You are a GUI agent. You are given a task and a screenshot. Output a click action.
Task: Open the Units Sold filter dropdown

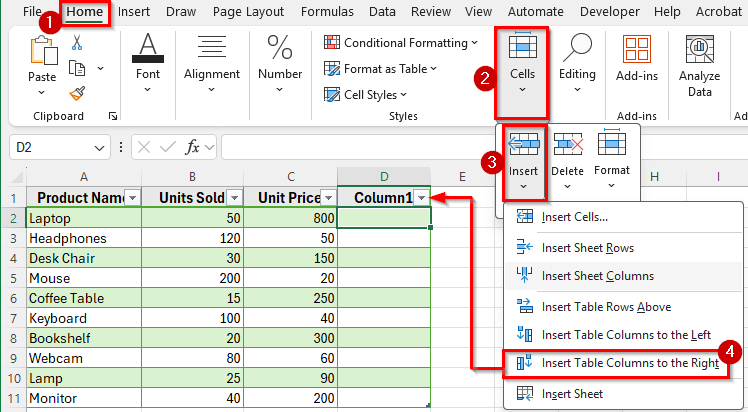coord(233,198)
